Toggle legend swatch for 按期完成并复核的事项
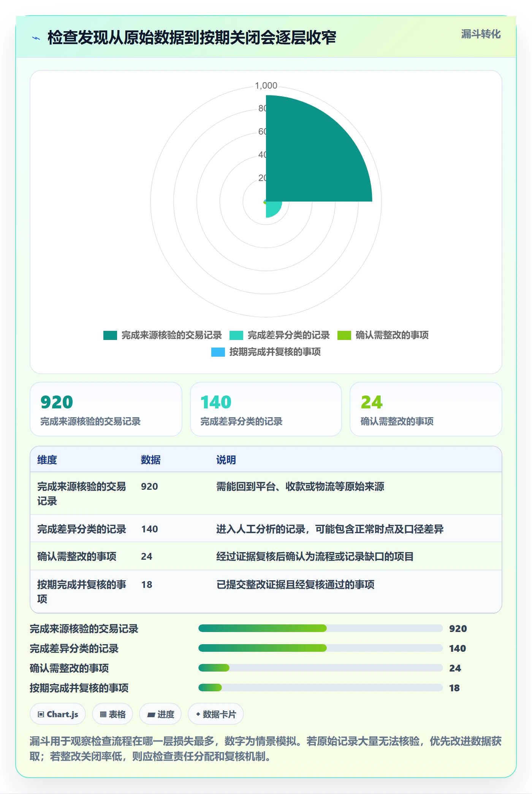This screenshot has height=794, width=532. 218,352
